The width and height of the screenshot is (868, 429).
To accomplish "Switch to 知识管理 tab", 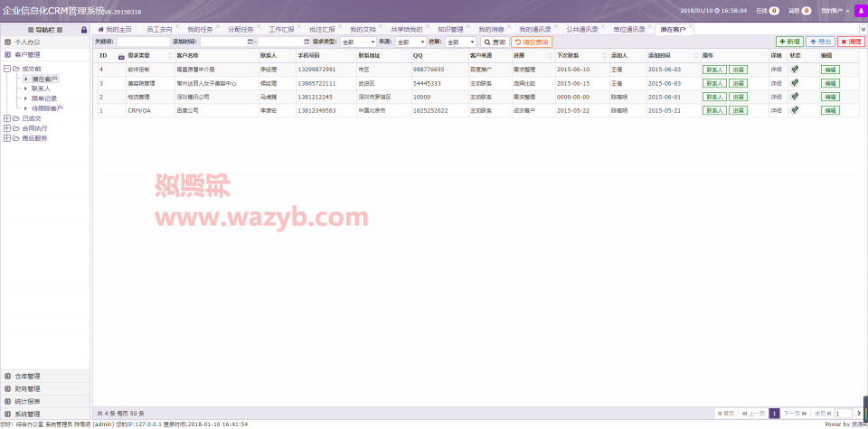I will click(450, 29).
